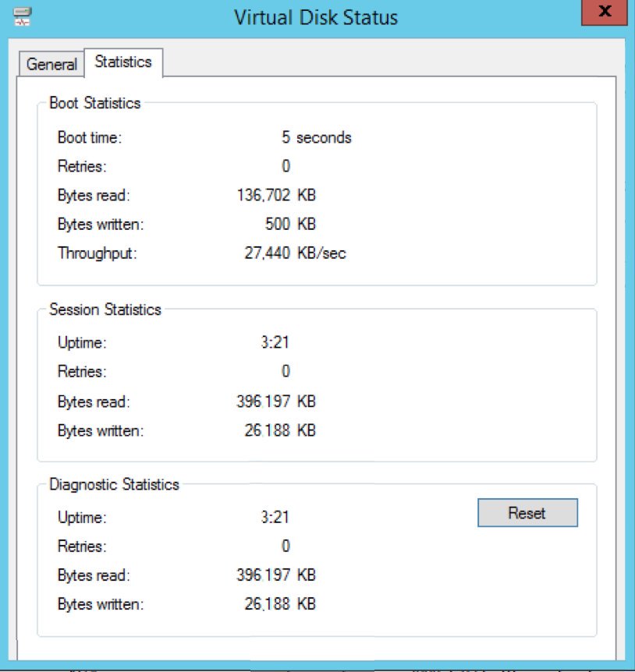Click Bytes written value under Diagnostic Statistics
The width and height of the screenshot is (635, 672).
(280, 604)
